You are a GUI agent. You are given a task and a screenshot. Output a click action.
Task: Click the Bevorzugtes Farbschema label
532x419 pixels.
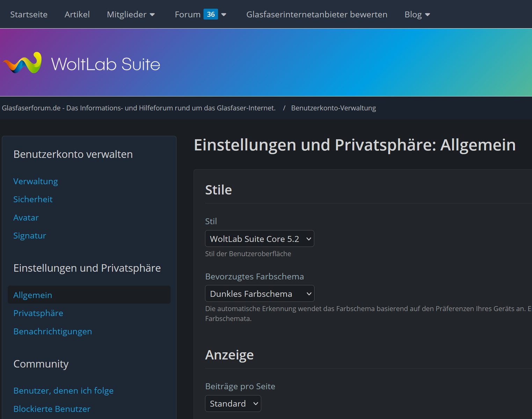tap(254, 277)
